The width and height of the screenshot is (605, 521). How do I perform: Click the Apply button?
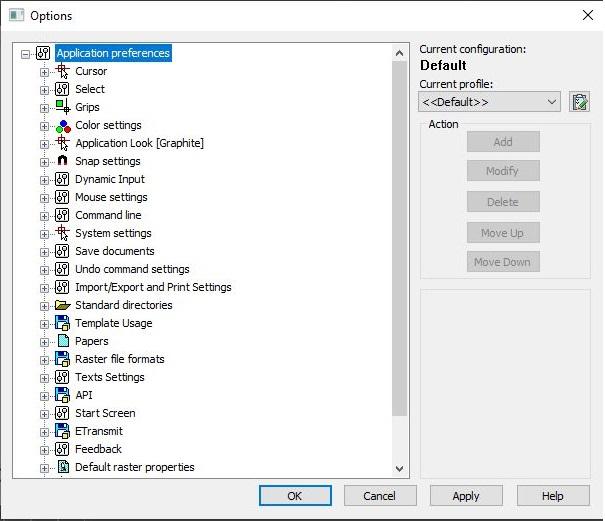pos(466,496)
